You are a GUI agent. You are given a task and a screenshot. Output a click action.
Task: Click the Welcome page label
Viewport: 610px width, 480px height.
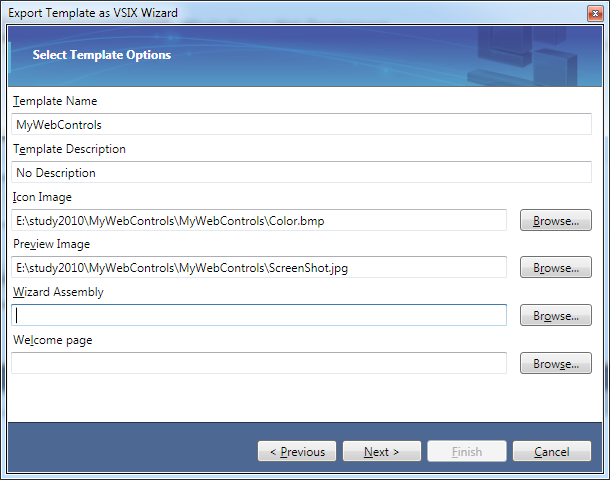(53, 340)
